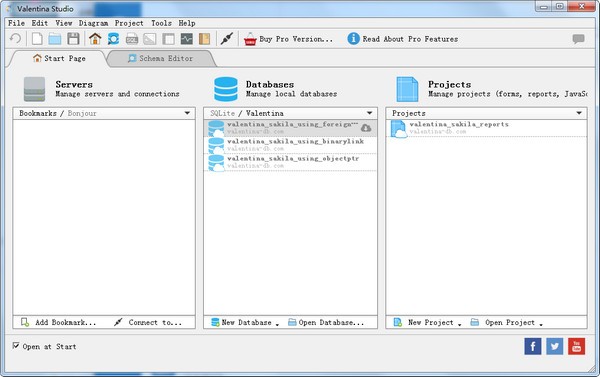Click the cloud download icon on foreign key database
The height and width of the screenshot is (377, 600).
click(366, 128)
